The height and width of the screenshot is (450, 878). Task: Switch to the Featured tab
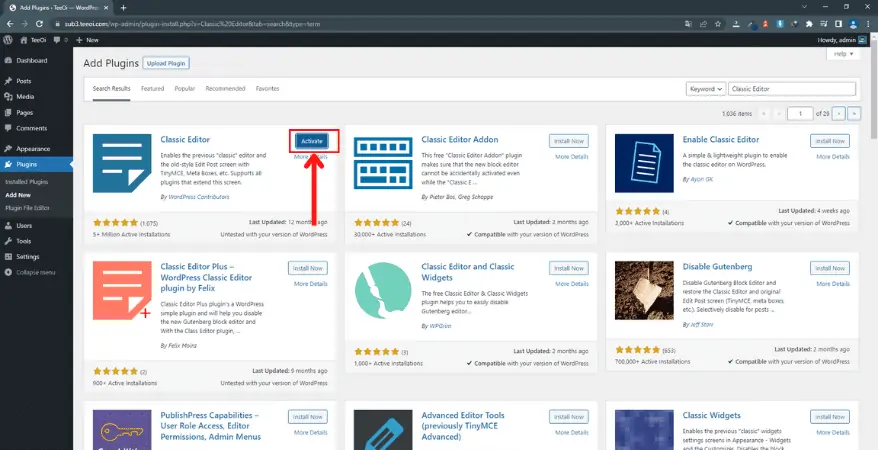pos(152,88)
